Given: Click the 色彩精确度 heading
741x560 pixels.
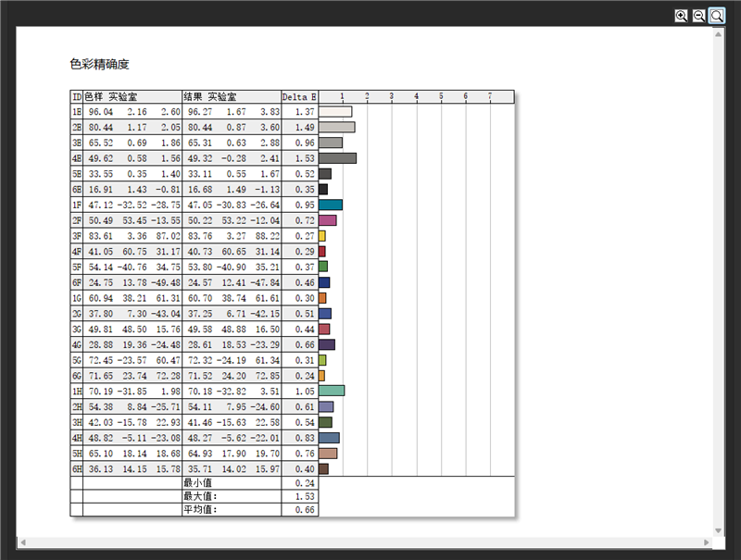Looking at the screenshot, I should click(100, 64).
